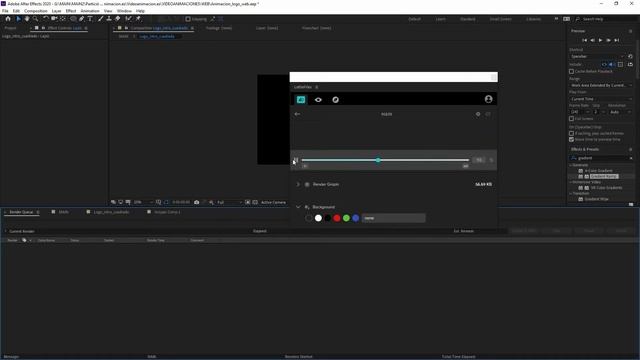Switch to the Render Queue tab
640x360 pixels.
pyautogui.click(x=21, y=212)
